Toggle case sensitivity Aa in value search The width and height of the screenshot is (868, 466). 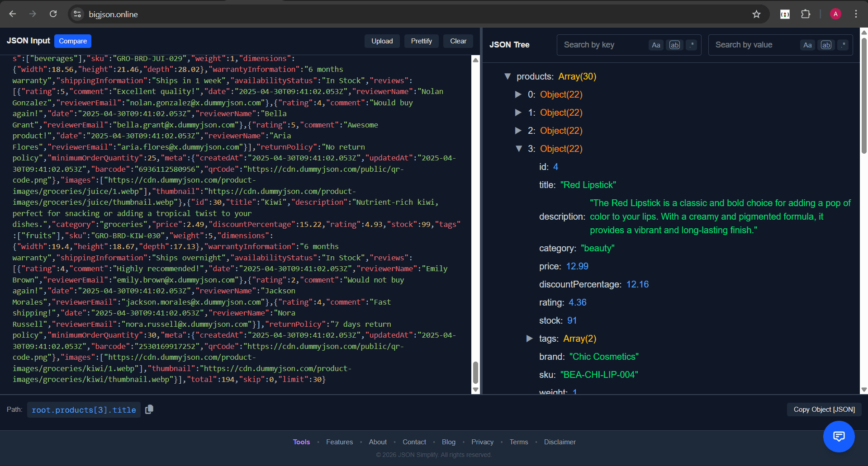click(x=807, y=45)
